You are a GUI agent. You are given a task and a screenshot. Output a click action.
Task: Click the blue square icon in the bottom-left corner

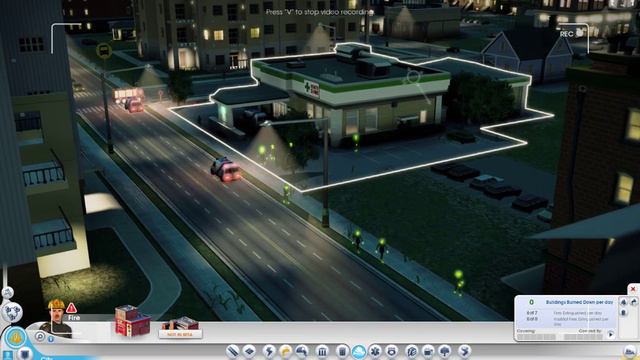(x=8, y=355)
